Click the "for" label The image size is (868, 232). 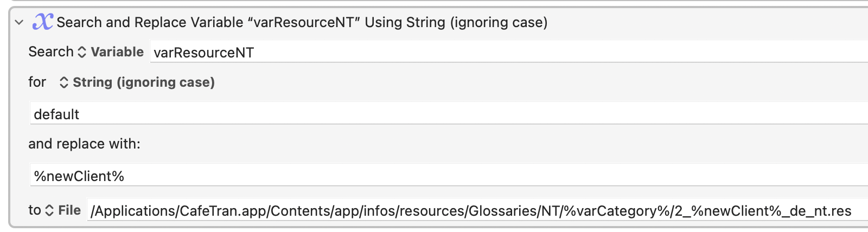[x=37, y=82]
